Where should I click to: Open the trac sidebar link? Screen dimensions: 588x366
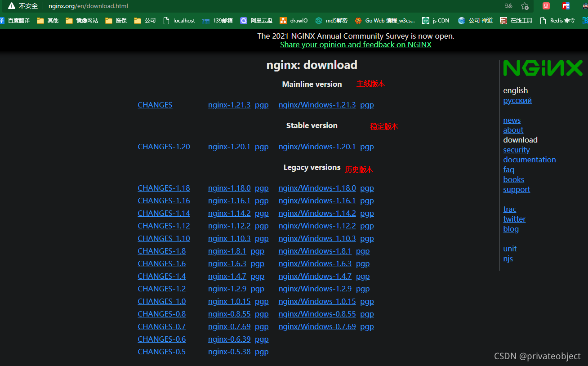tap(510, 209)
